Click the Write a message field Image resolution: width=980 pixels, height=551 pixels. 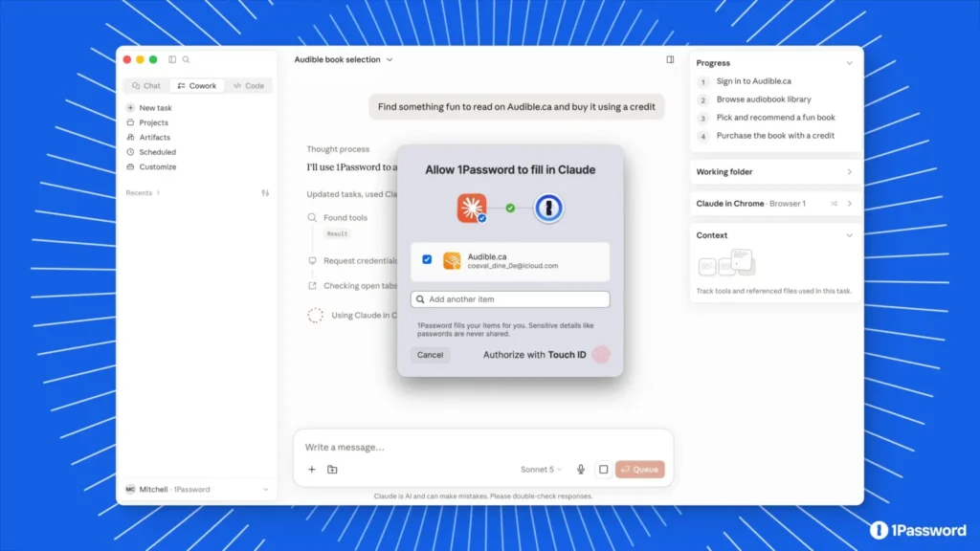(482, 448)
